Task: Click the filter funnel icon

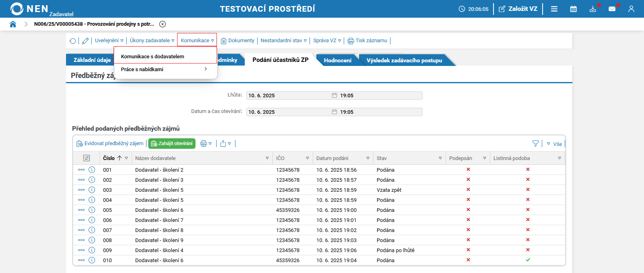Action: (x=535, y=144)
